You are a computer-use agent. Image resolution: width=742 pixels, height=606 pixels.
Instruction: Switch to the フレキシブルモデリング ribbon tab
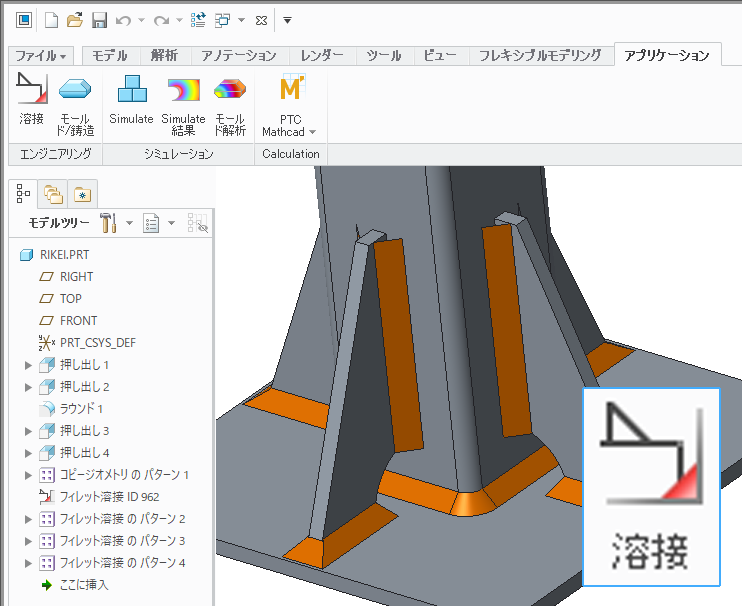click(x=540, y=56)
